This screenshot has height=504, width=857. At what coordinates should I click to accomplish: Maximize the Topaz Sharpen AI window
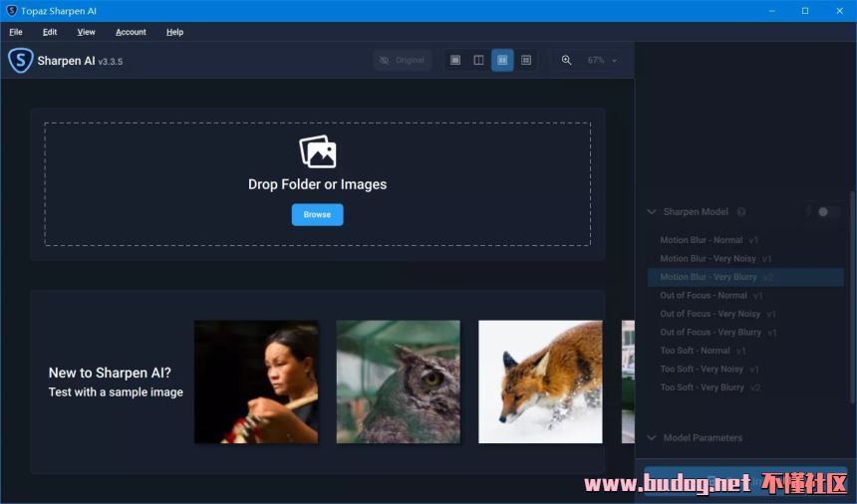click(805, 11)
